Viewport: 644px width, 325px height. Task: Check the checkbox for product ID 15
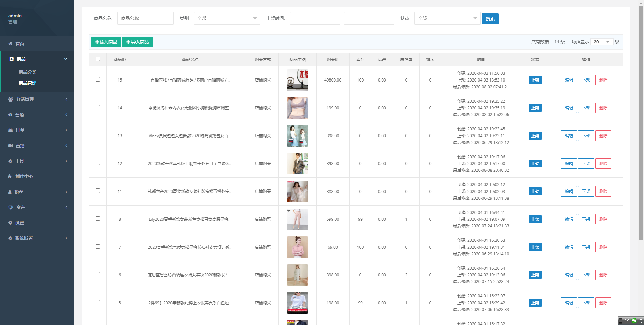point(98,79)
